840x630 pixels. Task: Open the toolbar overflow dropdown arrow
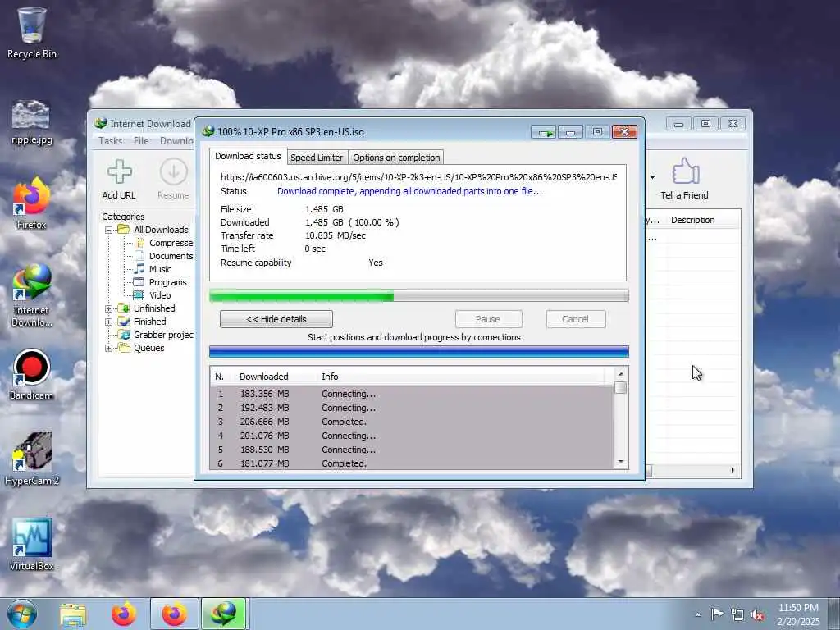652,177
